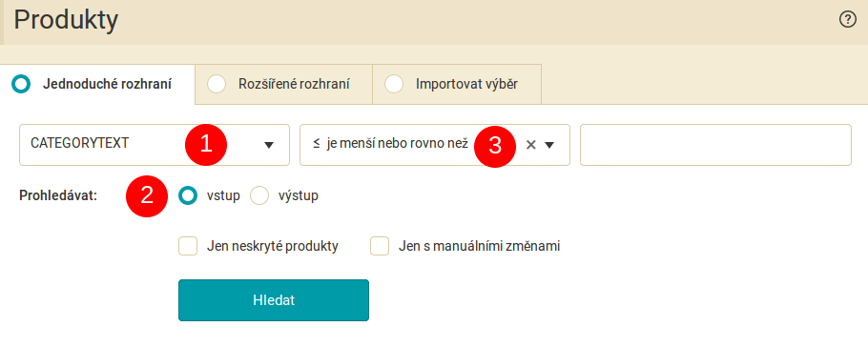868x347 pixels.
Task: Click the Prohledávat label
Action: point(58,196)
